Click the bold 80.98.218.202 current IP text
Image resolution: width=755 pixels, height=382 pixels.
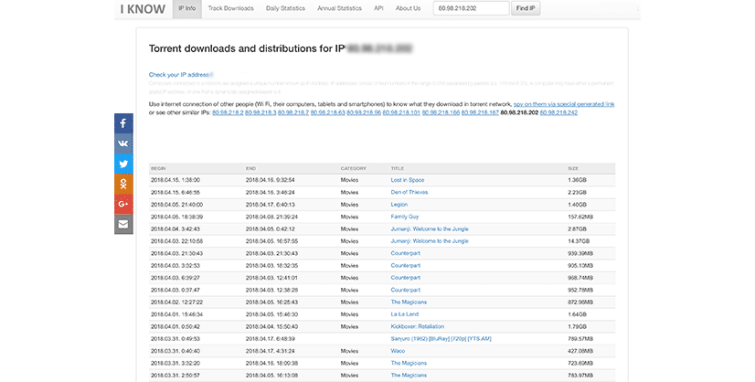coord(519,112)
